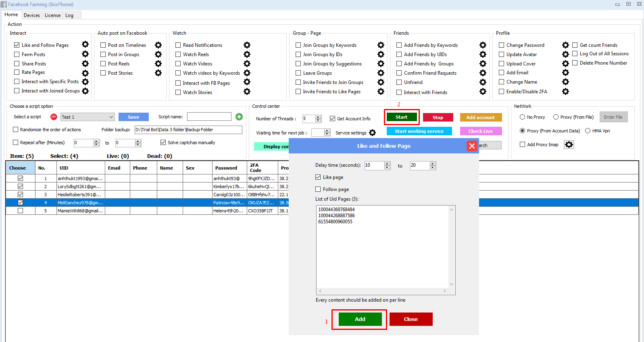Image resolution: width=644 pixels, height=342 pixels.
Task: Click green Add button in dialog
Action: coord(360,319)
